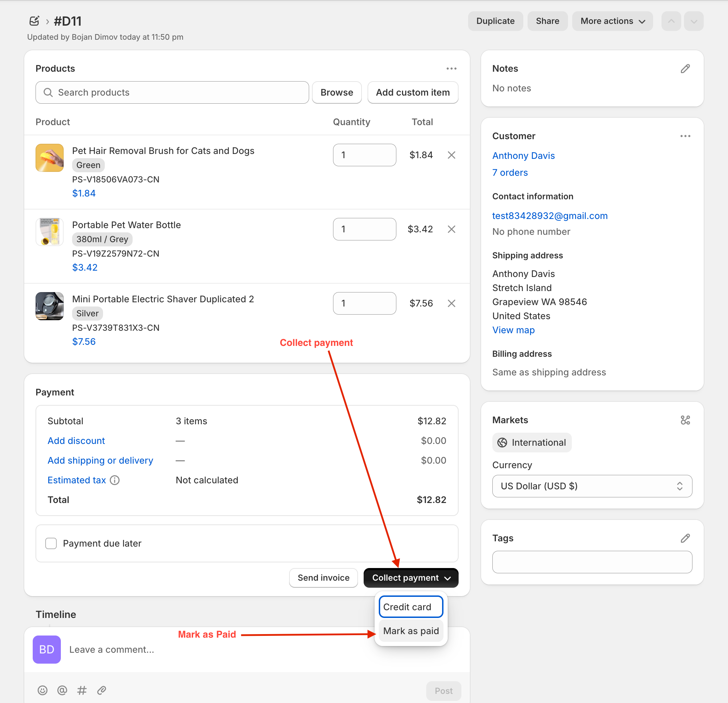Image resolution: width=728 pixels, height=703 pixels.
Task: Click the Markets settings icon
Action: (x=685, y=420)
